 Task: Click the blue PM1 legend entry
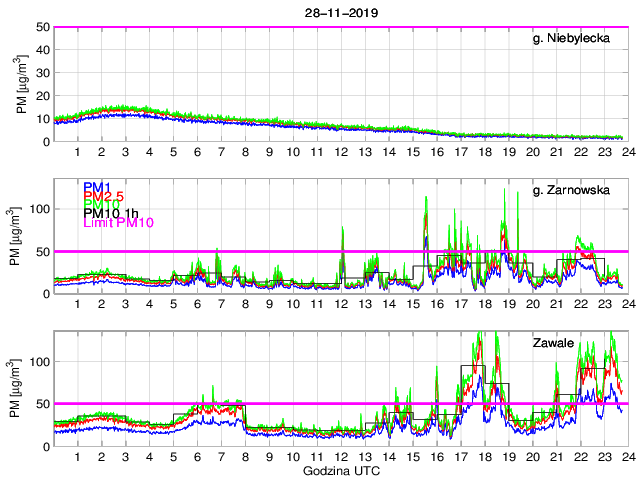point(96,187)
